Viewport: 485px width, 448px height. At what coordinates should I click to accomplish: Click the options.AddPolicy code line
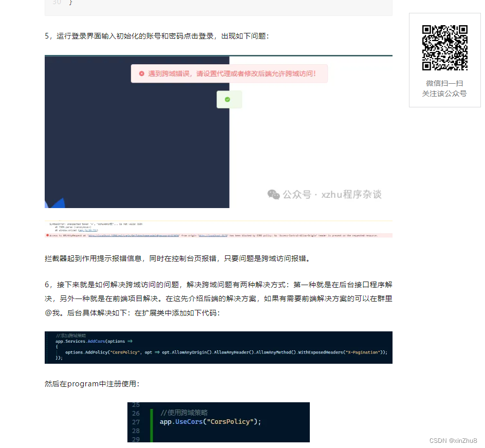[226, 352]
